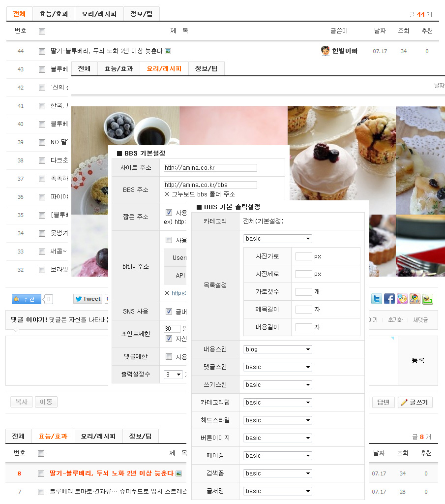Toggle the select-all checkbox in top list header

point(42,31)
